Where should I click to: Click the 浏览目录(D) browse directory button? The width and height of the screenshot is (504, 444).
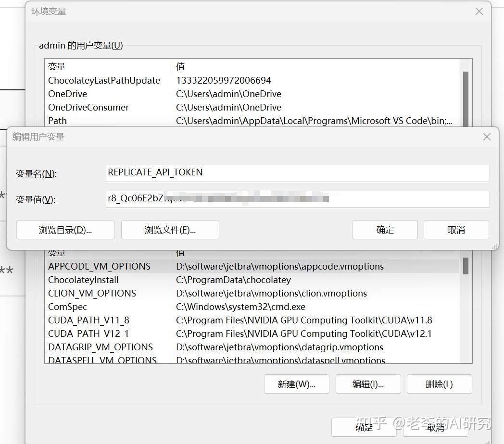point(65,230)
